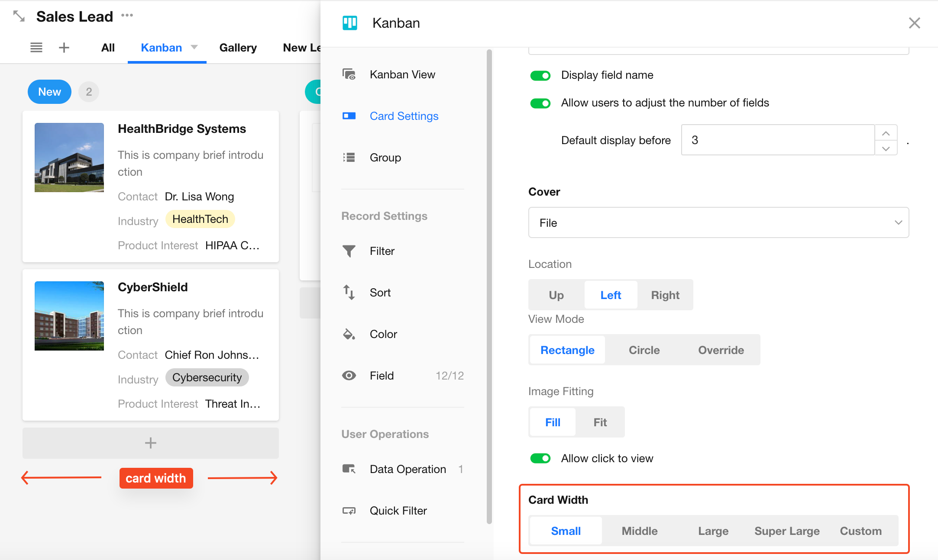938x560 pixels.
Task: Disable Allow users to adjust fields toggle
Action: point(540,103)
